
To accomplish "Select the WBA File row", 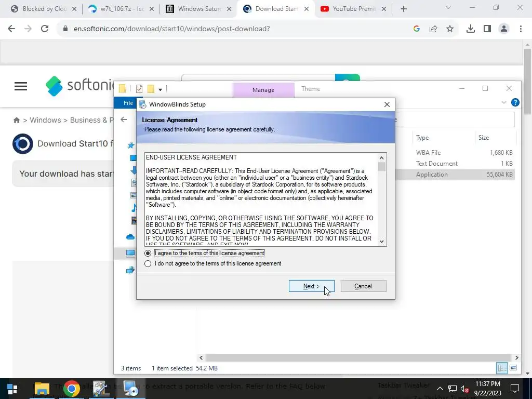I will coord(429,153).
